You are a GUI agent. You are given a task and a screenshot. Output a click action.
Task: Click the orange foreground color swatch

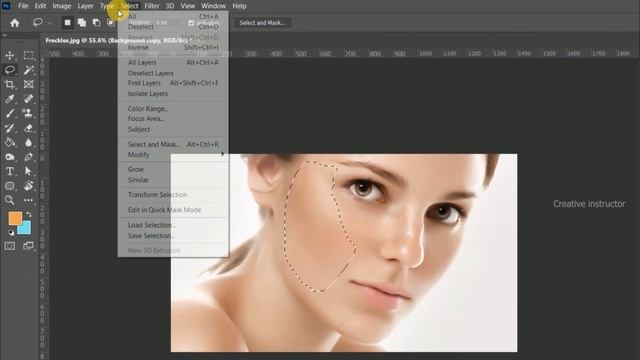[x=14, y=218]
